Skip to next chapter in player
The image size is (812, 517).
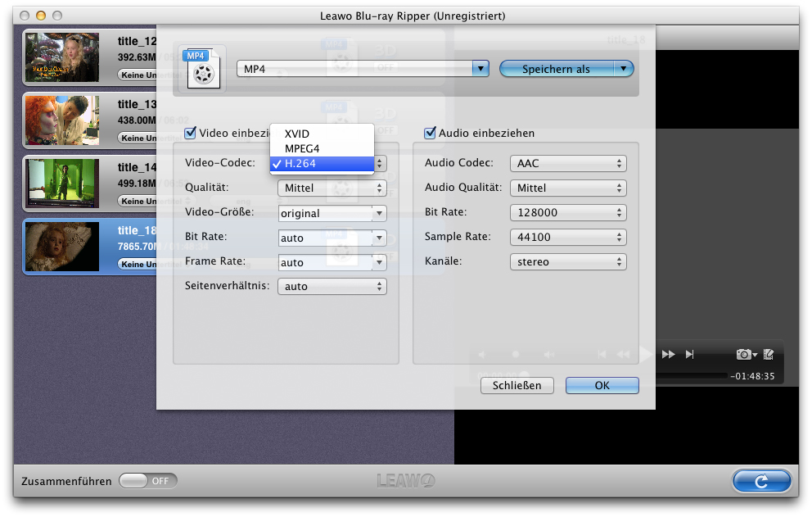[689, 354]
